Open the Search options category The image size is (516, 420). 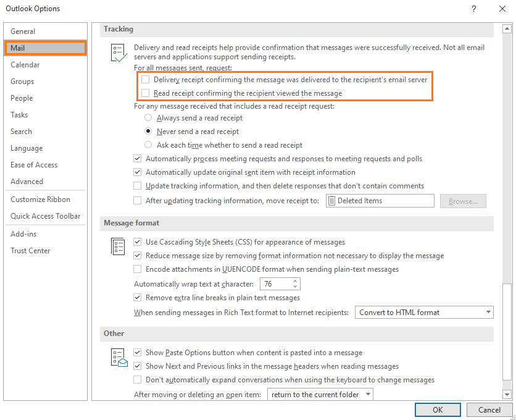pyautogui.click(x=46, y=132)
